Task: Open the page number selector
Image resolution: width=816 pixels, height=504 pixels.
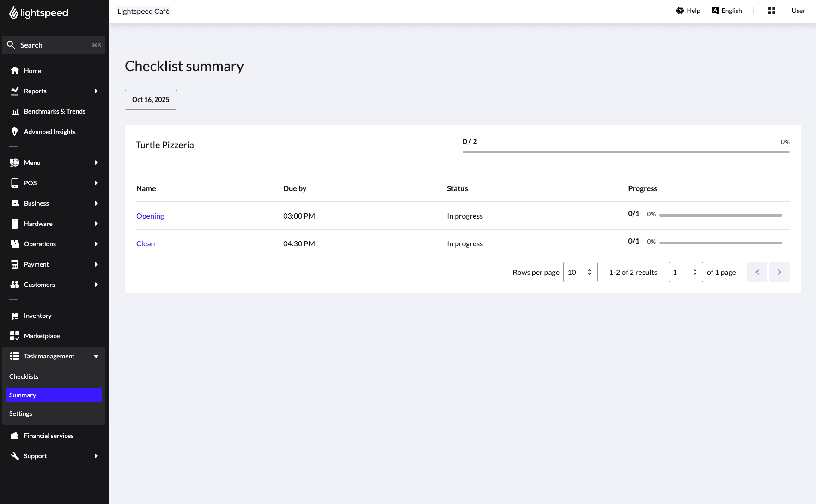Action: 685,272
